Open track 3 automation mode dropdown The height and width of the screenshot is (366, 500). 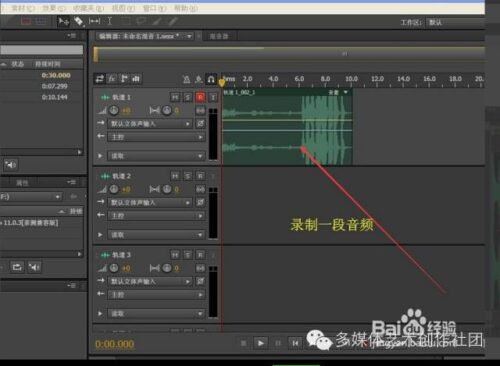(x=156, y=314)
